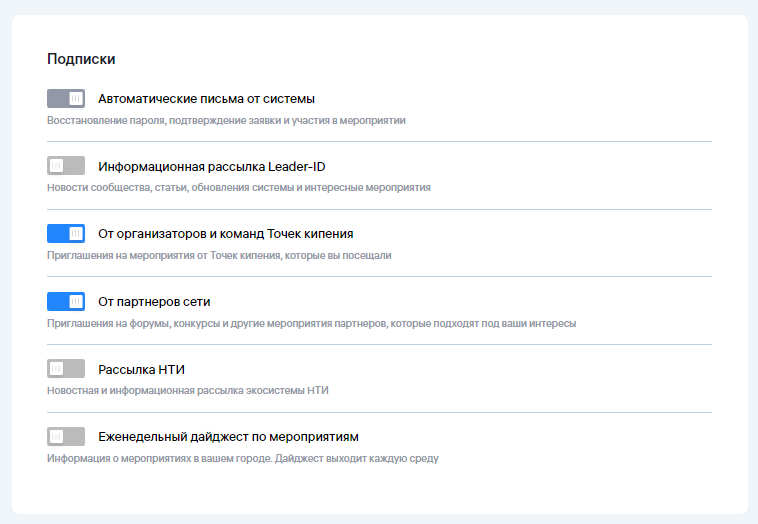
Task: Click the divider line below 'Рассылка НТИ'
Action: tap(379, 412)
